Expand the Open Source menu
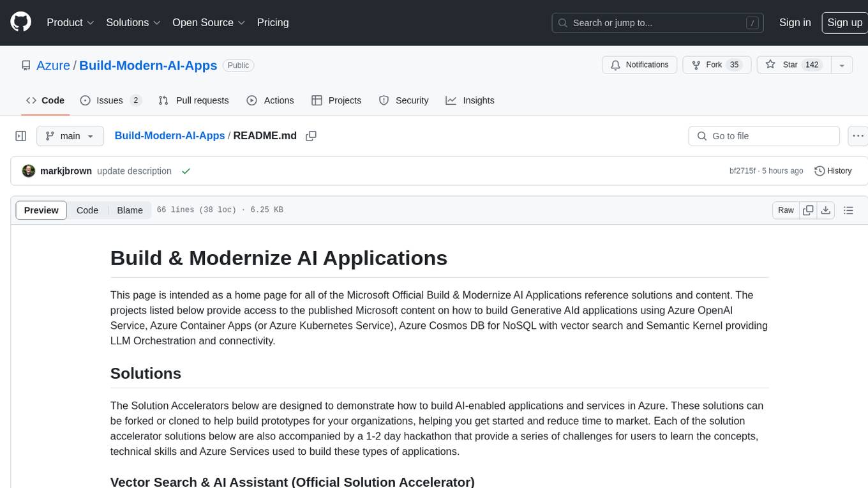The image size is (868, 488). point(209,22)
